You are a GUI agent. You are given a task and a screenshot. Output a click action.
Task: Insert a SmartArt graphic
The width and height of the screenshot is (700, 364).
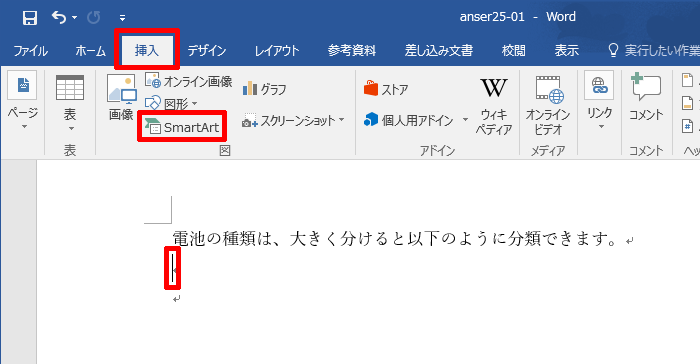coord(182,127)
